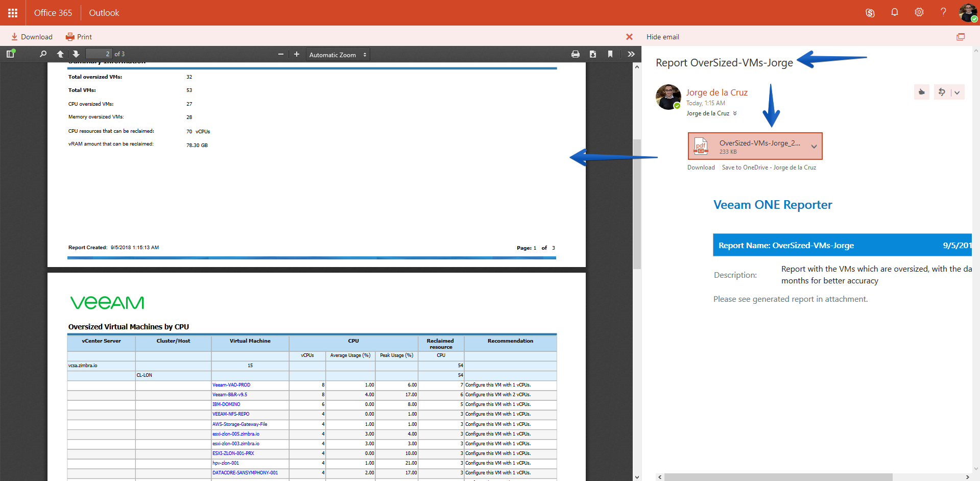Click the page number input field
This screenshot has height=481, width=980.
(x=99, y=54)
